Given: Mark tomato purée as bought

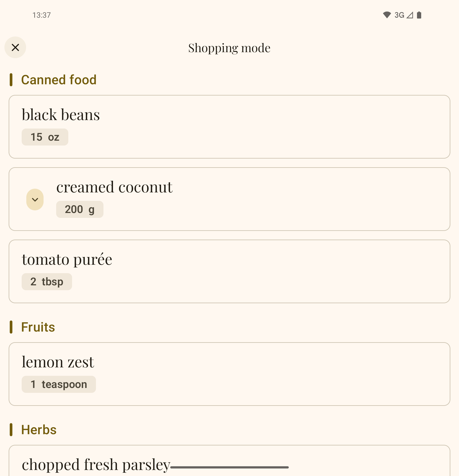Looking at the screenshot, I should (229, 272).
